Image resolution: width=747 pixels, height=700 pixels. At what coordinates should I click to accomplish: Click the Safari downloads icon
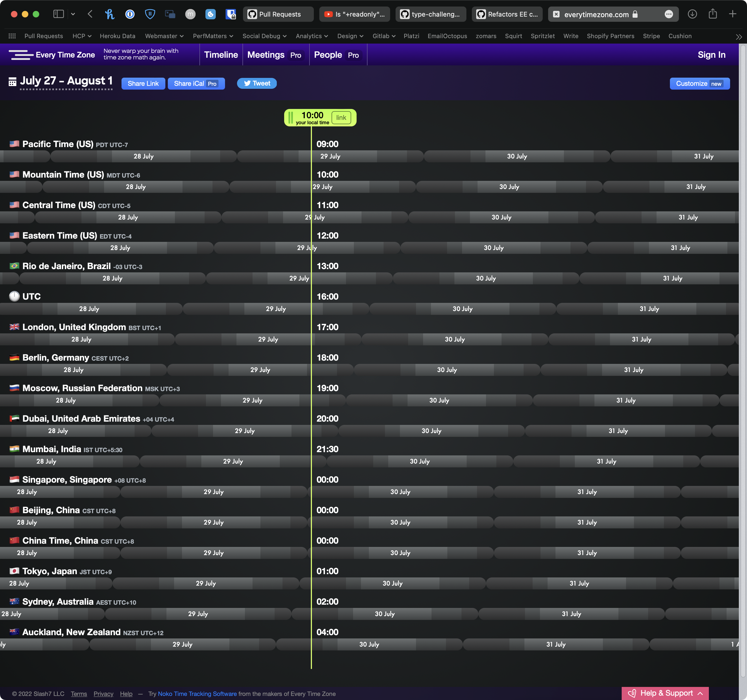(x=692, y=14)
